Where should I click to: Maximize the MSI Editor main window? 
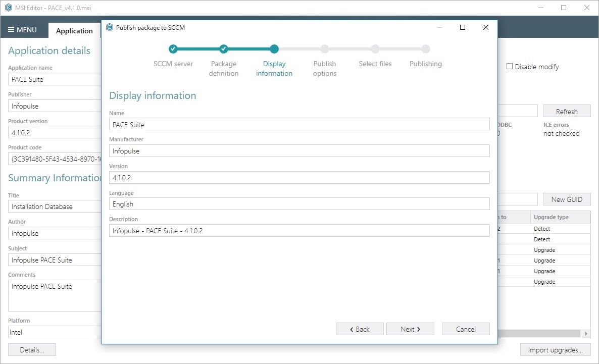point(564,8)
